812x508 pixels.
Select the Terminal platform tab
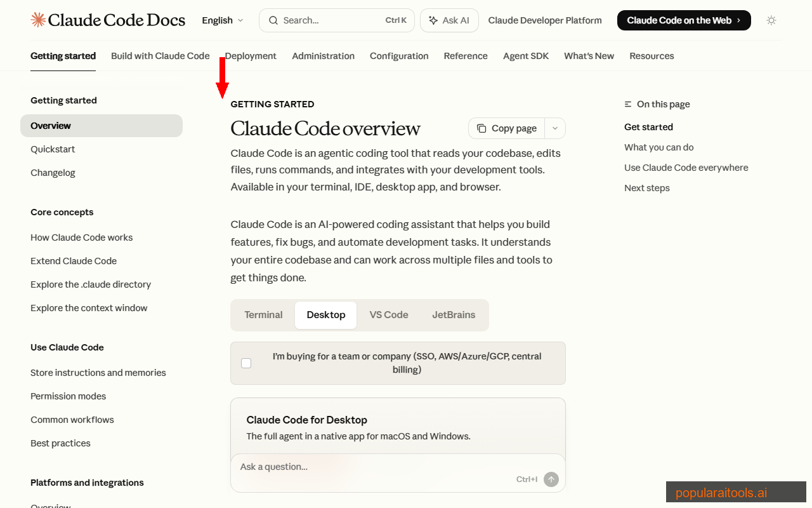[x=263, y=314]
